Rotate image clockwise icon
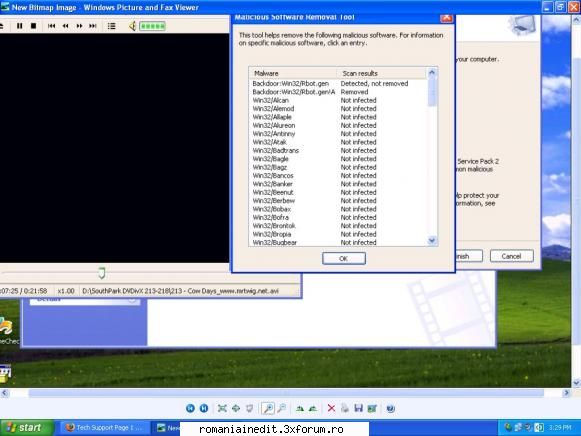 (300, 408)
